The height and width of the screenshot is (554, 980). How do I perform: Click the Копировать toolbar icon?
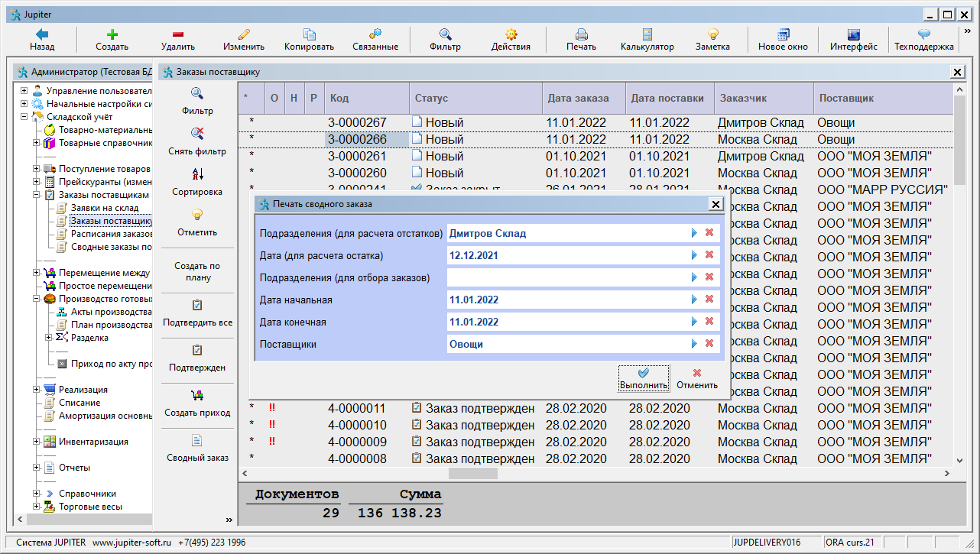coord(310,34)
